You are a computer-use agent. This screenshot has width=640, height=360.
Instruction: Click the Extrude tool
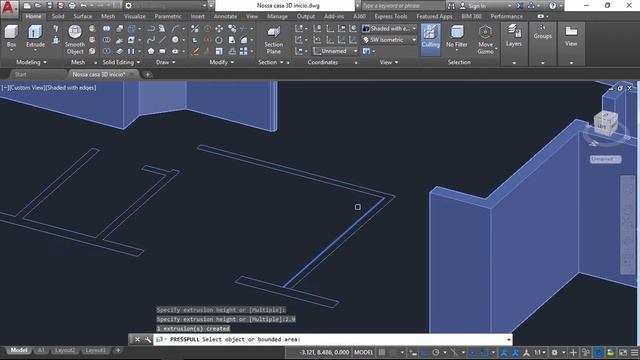click(x=35, y=36)
